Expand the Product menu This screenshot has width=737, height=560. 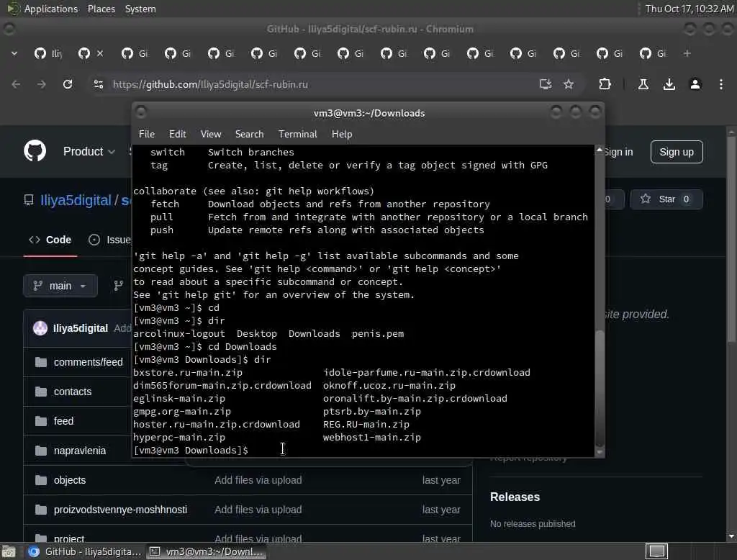[89, 151]
